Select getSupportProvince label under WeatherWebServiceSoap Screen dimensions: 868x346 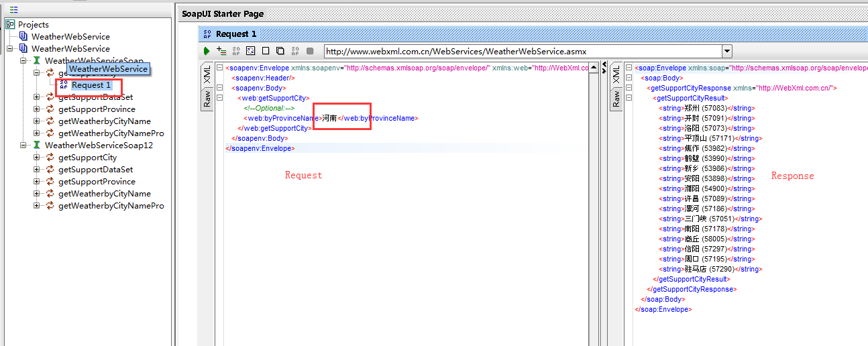[97, 109]
